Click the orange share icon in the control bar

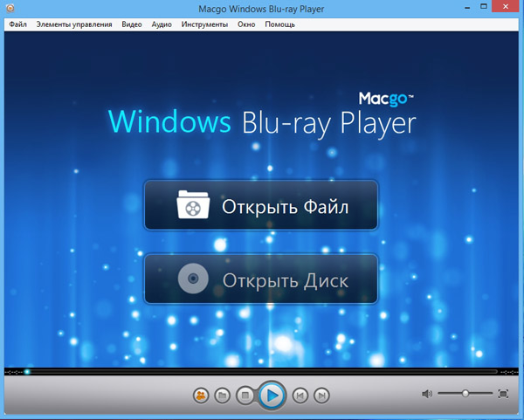coord(201,396)
